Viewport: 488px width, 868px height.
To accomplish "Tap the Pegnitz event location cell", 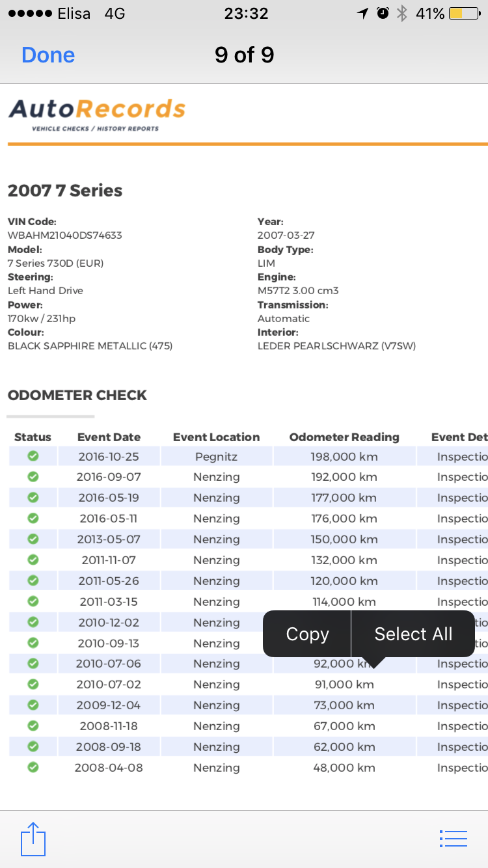I will click(x=216, y=457).
